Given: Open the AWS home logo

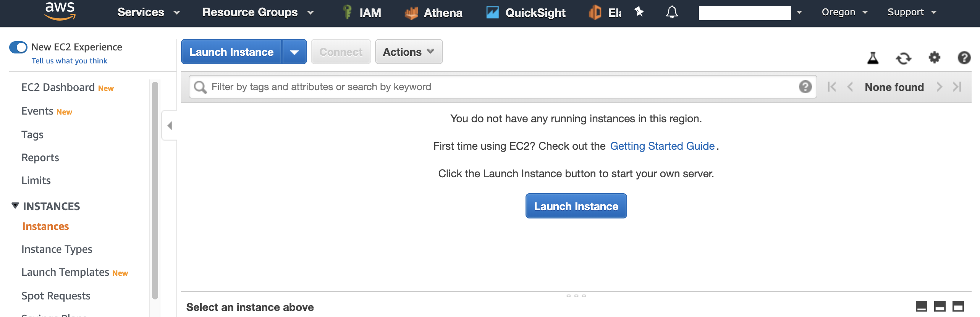Looking at the screenshot, I should pyautogui.click(x=60, y=11).
